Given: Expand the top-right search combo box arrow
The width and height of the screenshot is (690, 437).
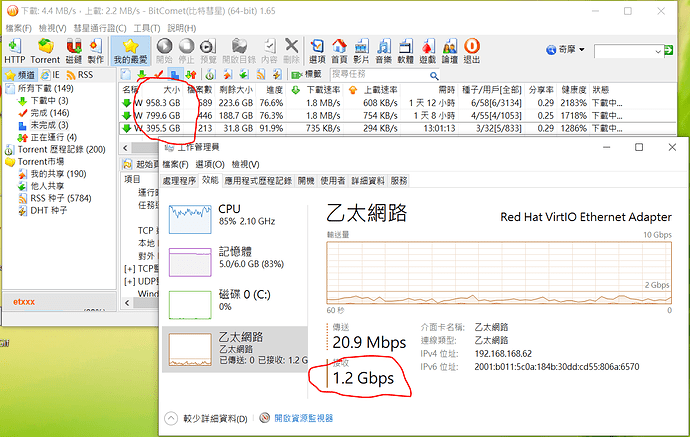Looking at the screenshot, I should [x=658, y=51].
